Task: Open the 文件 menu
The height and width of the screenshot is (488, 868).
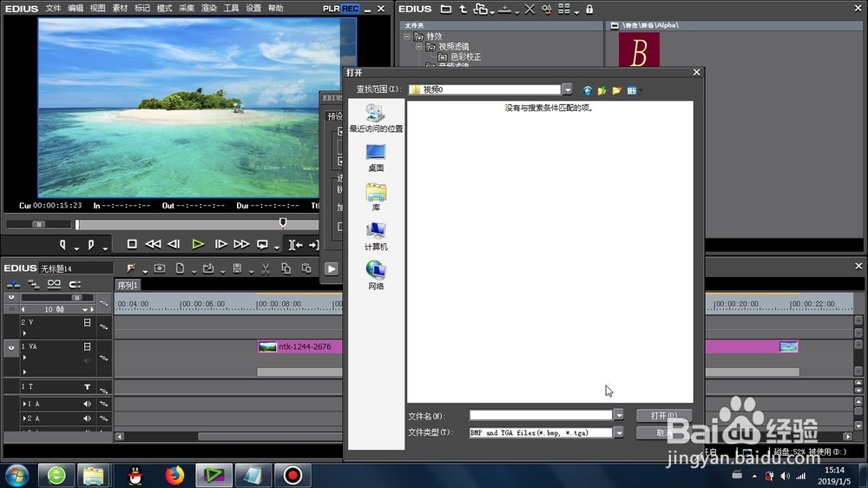Action: click(x=53, y=9)
